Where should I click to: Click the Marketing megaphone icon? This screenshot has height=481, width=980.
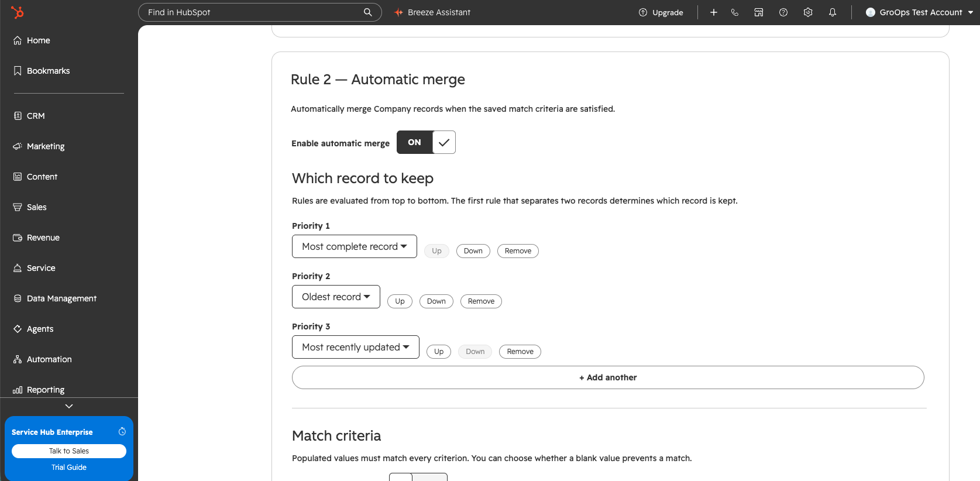[18, 146]
